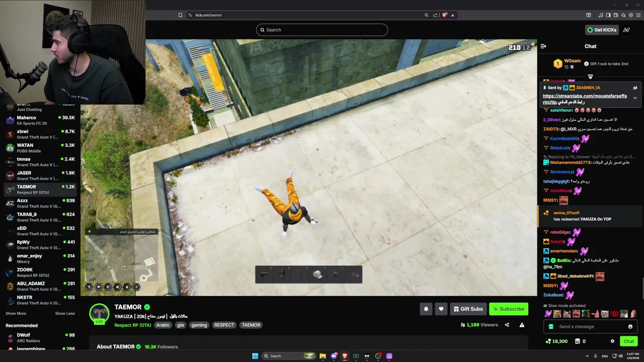The width and height of the screenshot is (644, 362).
Task: Expand the gift leaderboard arrow under WGsam
Action: [x=590, y=77]
